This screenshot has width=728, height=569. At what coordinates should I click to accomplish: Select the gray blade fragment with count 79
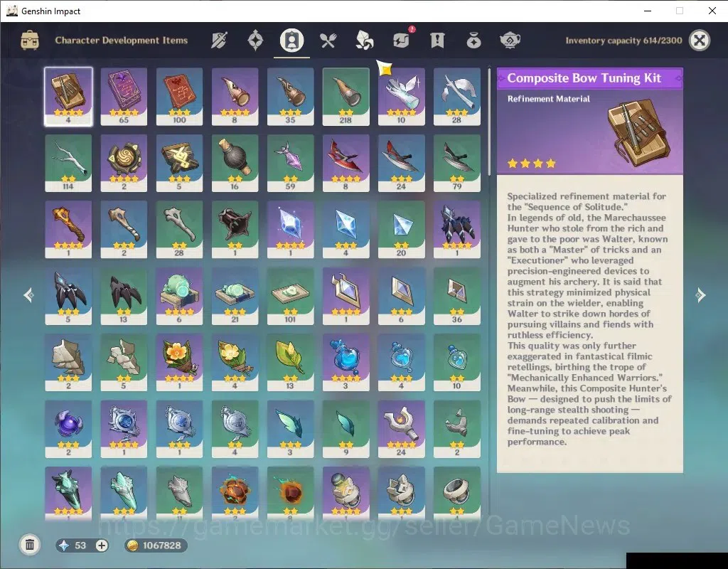[457, 163]
